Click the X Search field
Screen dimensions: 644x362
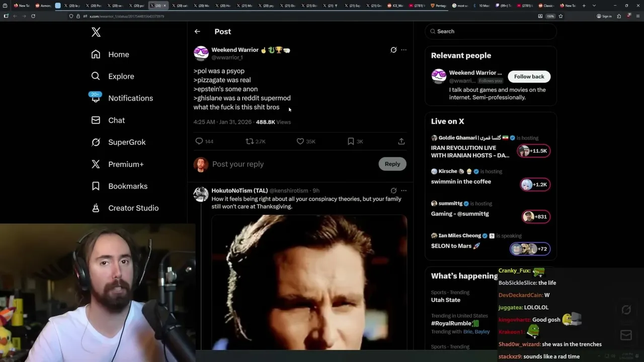[491, 31]
